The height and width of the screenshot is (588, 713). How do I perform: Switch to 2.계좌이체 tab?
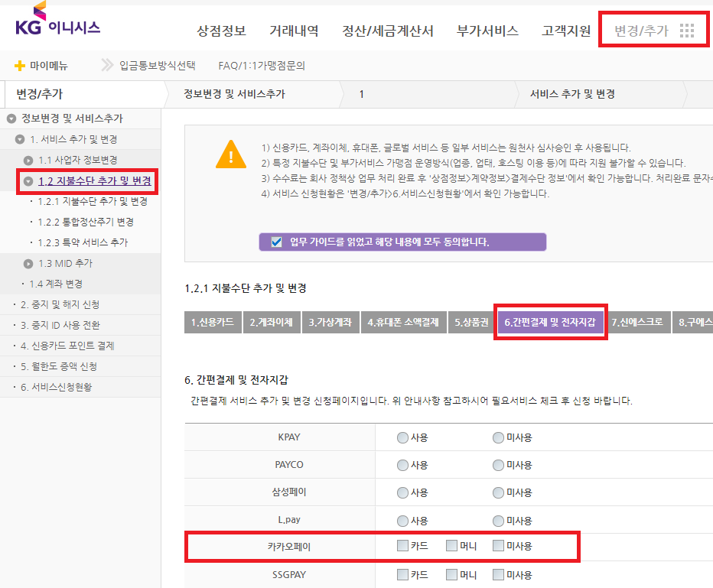point(272,322)
